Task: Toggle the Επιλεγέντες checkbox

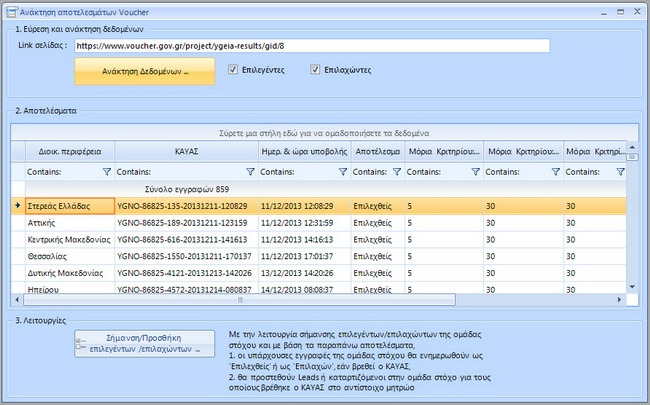Action: (x=233, y=70)
